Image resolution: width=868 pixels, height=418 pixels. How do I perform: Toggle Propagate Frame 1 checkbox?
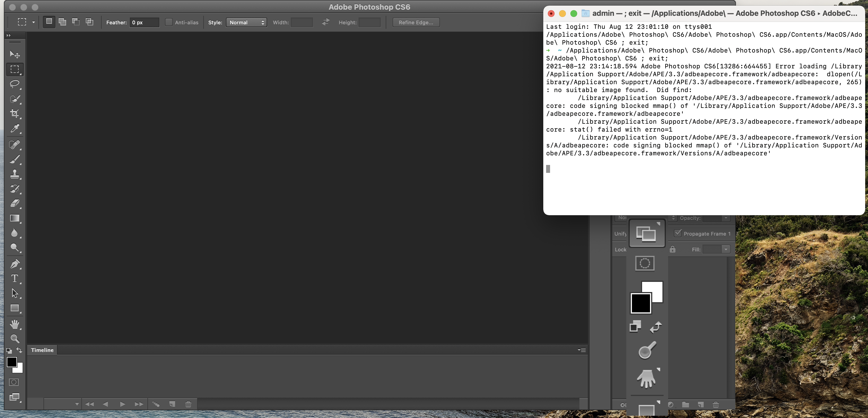(678, 233)
